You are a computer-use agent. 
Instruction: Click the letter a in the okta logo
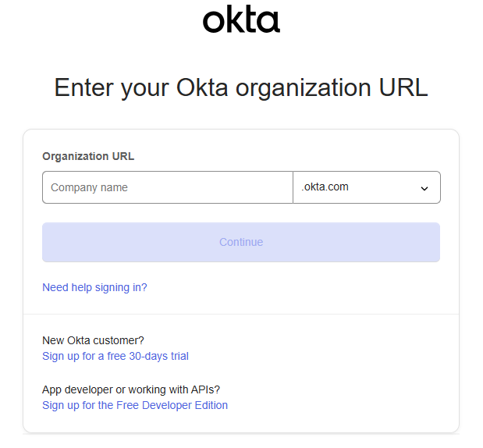coord(268,22)
